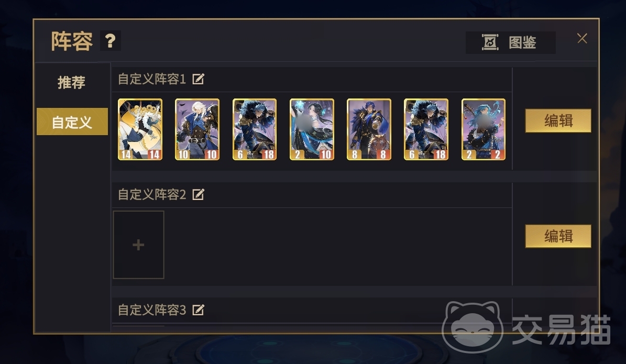This screenshot has width=626, height=364.
Task: Click the 图鉴 scroll-shaped icon
Action: coord(490,42)
